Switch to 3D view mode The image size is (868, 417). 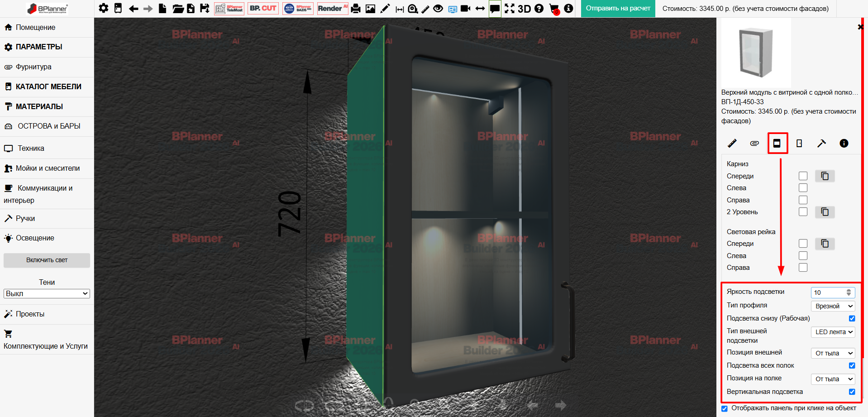[x=524, y=9]
